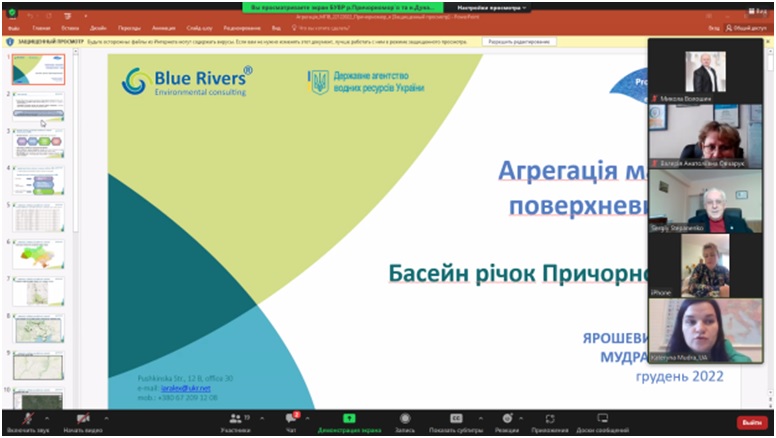This screenshot has width=776, height=438.
Task: Select slide 4 thumbnail
Action: 39,181
